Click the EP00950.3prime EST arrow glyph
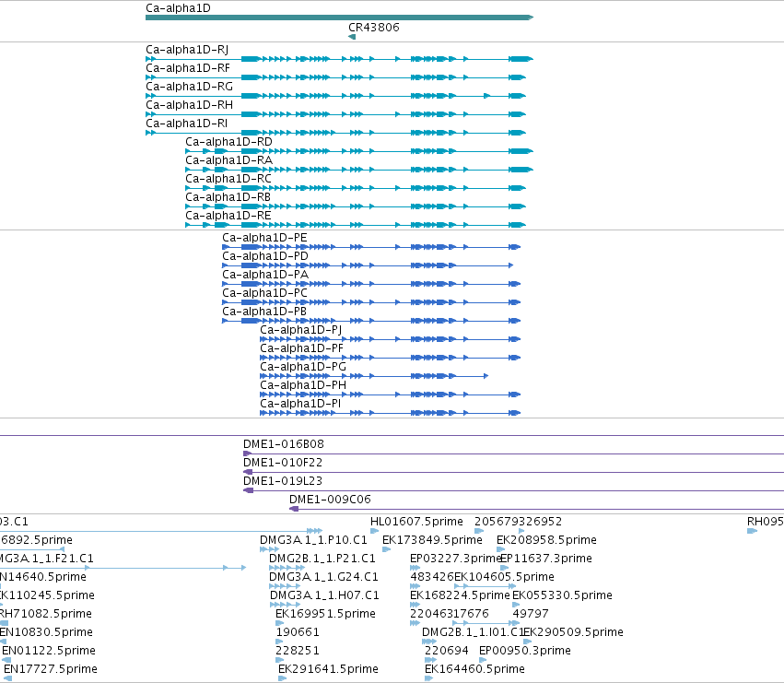Viewport: 784px width, 683px height. coord(483,660)
